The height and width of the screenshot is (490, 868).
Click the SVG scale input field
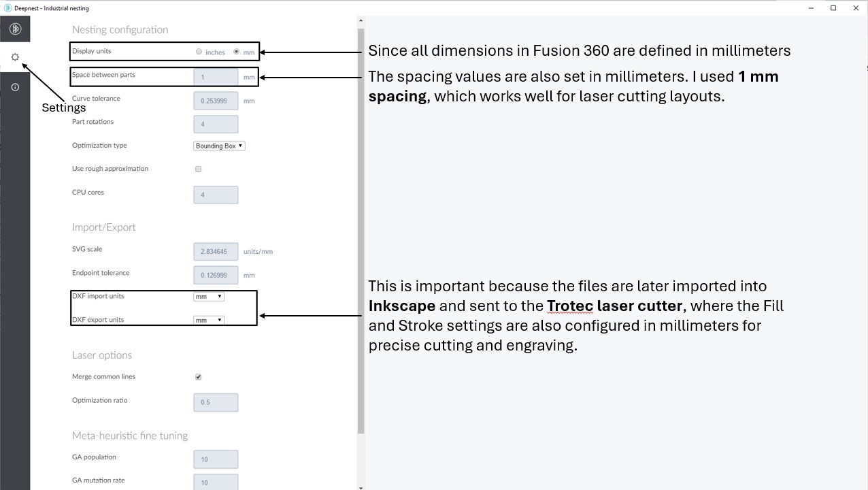pyautogui.click(x=216, y=252)
